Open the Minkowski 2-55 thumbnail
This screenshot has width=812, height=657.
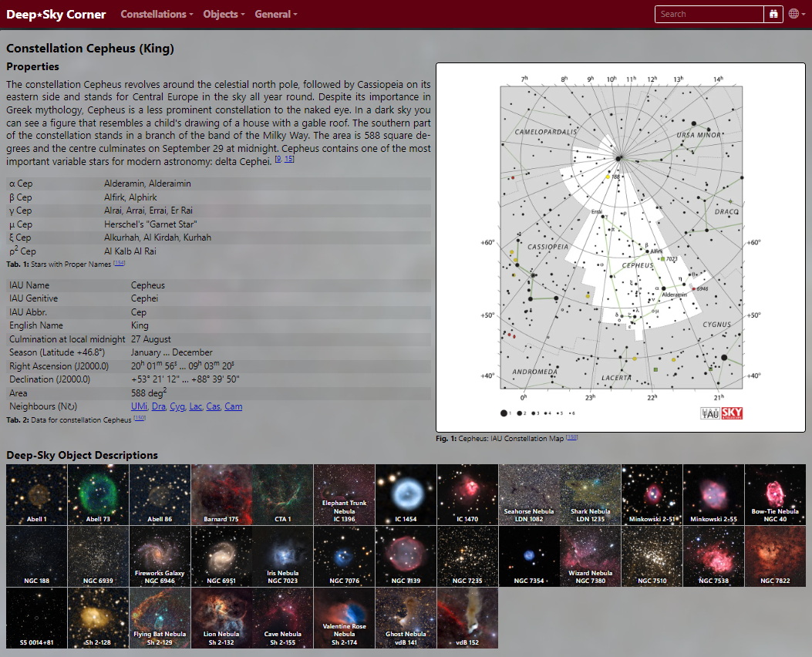pos(714,494)
